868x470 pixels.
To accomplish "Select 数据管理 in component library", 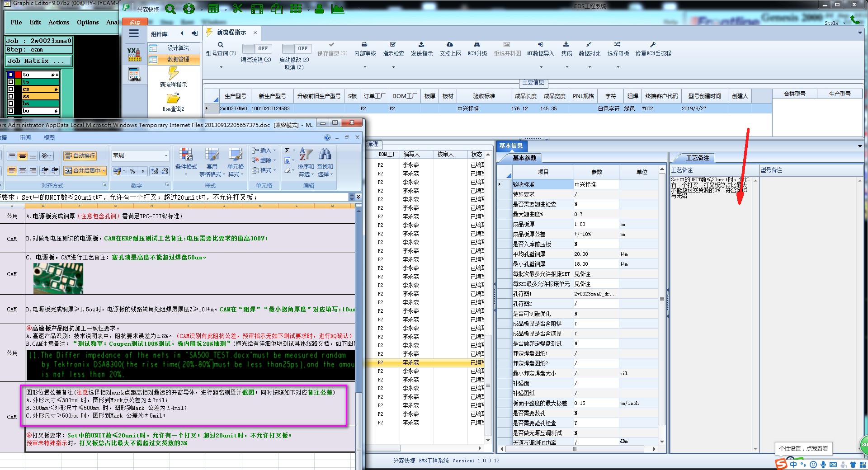I will pos(174,59).
